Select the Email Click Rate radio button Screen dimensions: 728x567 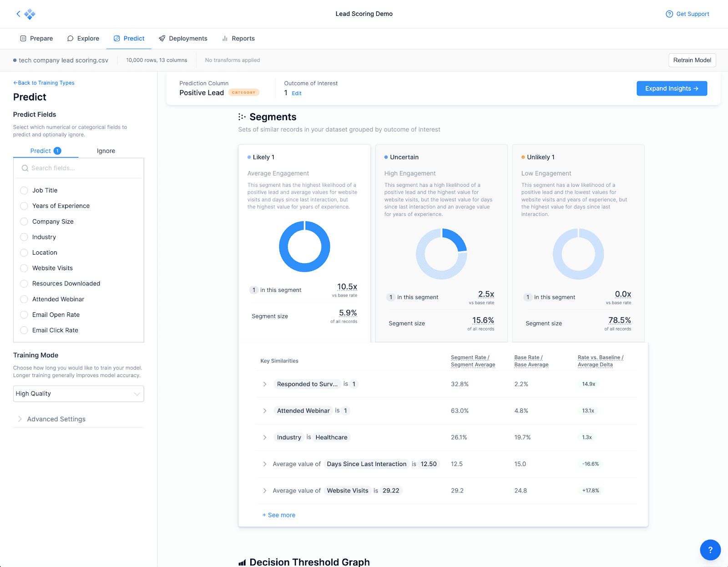[x=24, y=331]
